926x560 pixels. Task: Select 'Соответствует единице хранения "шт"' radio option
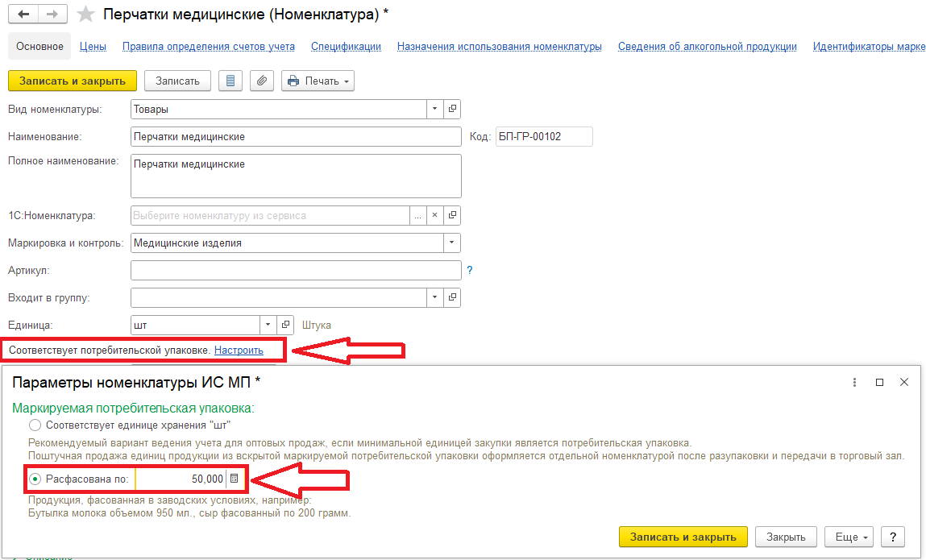(x=35, y=425)
